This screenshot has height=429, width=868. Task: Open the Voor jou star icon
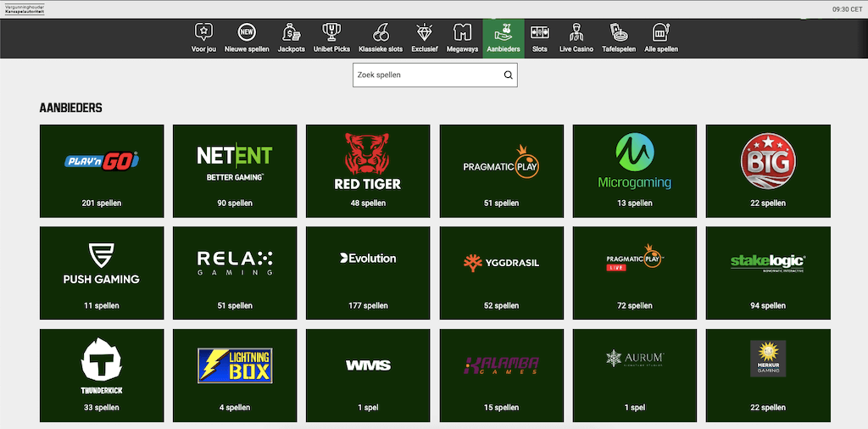[x=203, y=32]
